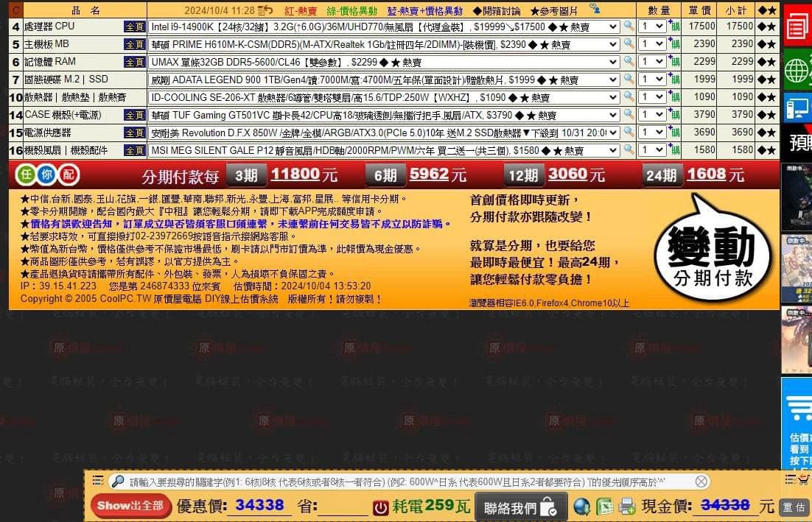The height and width of the screenshot is (522, 812).
Task: Click globe icon beside 聯絡我們 button
Action: tap(582, 506)
